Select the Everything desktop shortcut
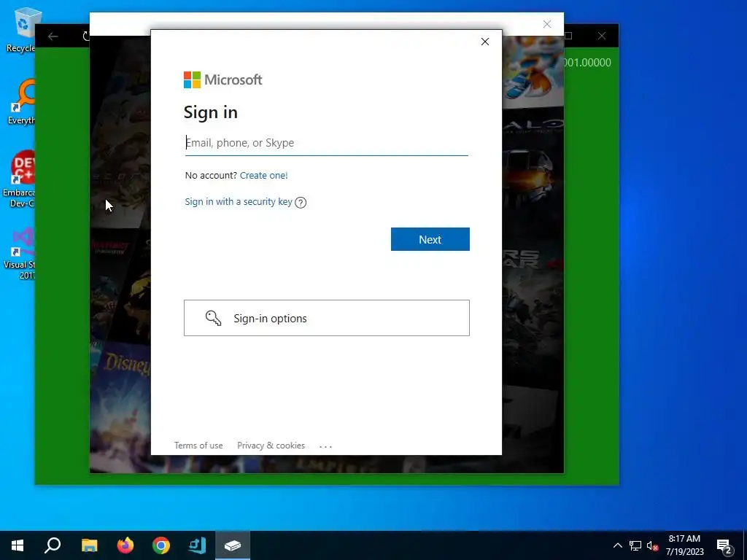Viewport: 747px width, 560px height. tap(20, 102)
